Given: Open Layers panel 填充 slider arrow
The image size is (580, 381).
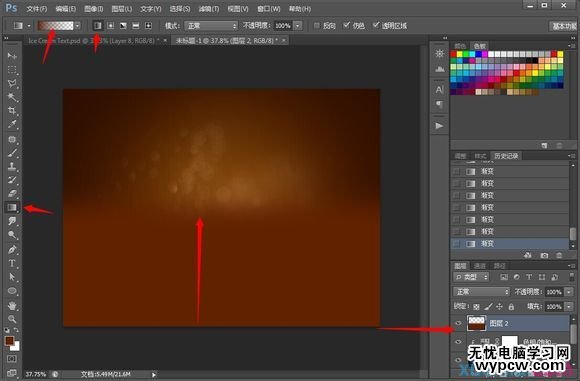Looking at the screenshot, I should click(x=569, y=307).
